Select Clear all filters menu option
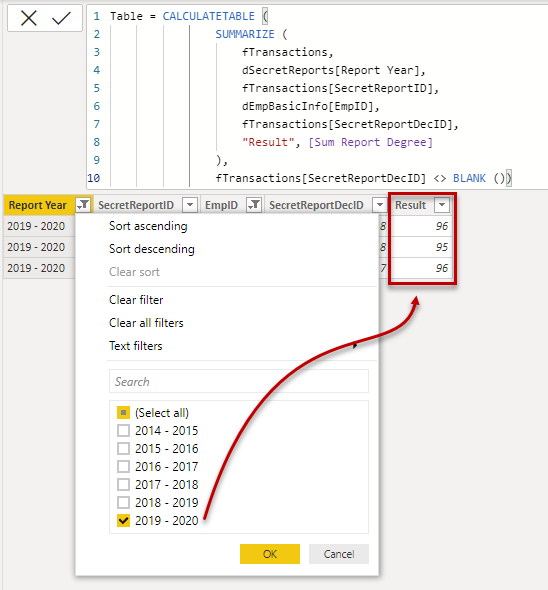548x590 pixels. (x=146, y=323)
